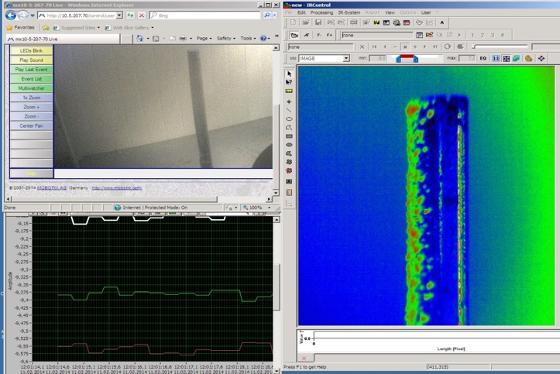Open the Edit menu in IRControl
560x374 pixels.
[301, 13]
